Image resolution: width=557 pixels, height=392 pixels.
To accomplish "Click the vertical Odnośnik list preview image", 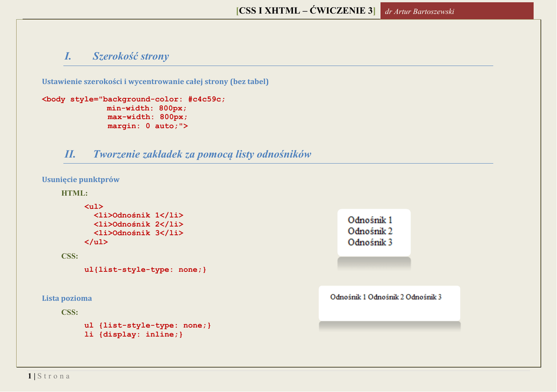I will pyautogui.click(x=374, y=232).
